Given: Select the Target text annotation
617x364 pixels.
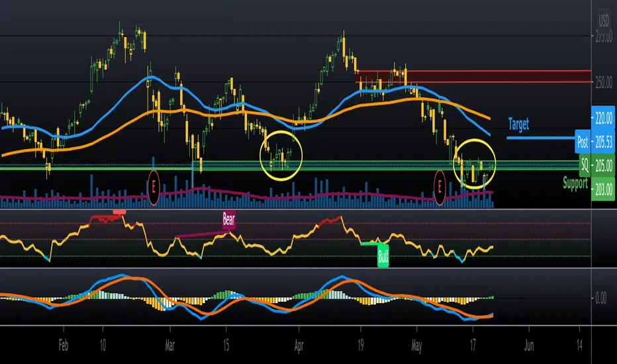Looking at the screenshot, I should coord(518,124).
